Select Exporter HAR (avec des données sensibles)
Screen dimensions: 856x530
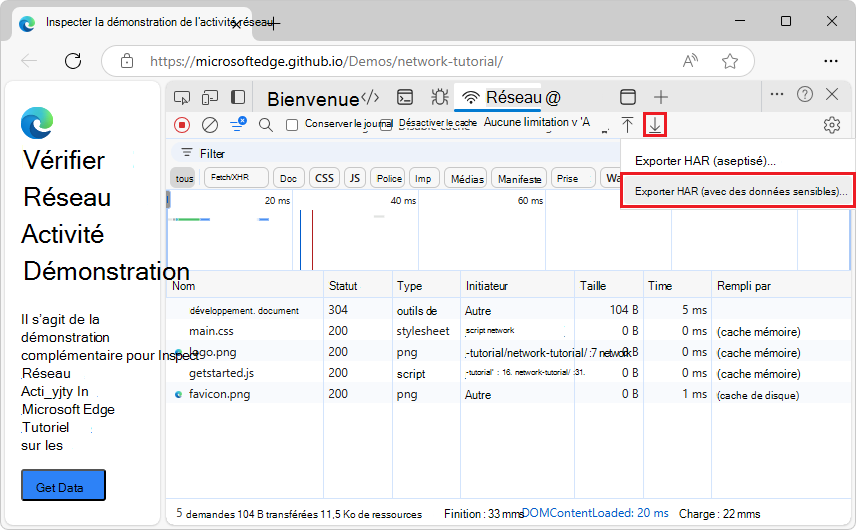pos(738,191)
